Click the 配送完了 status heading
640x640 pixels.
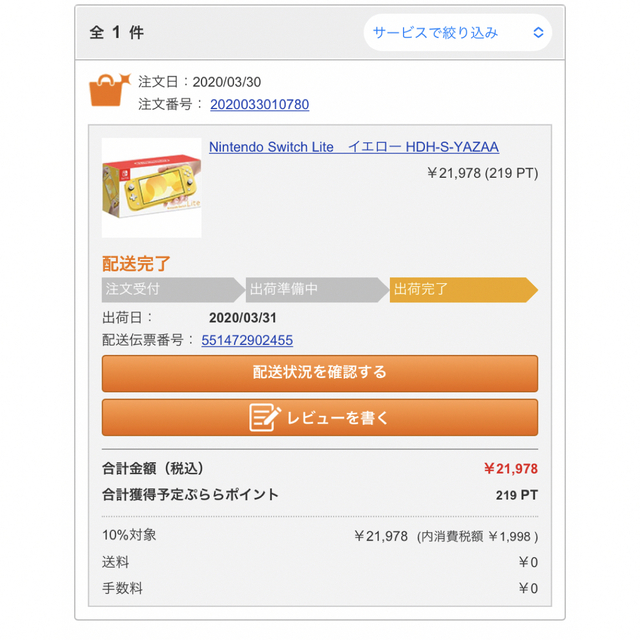pos(136,264)
